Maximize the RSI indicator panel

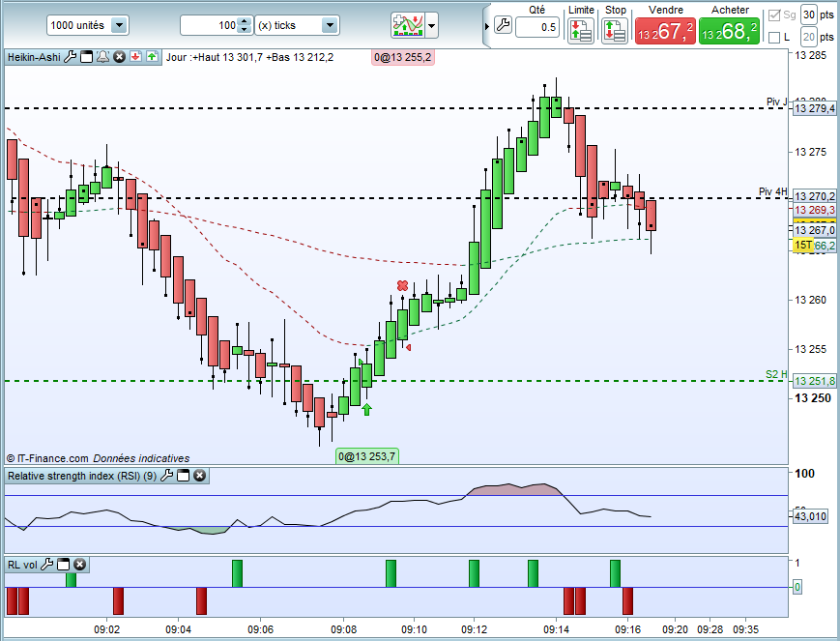pyautogui.click(x=184, y=476)
